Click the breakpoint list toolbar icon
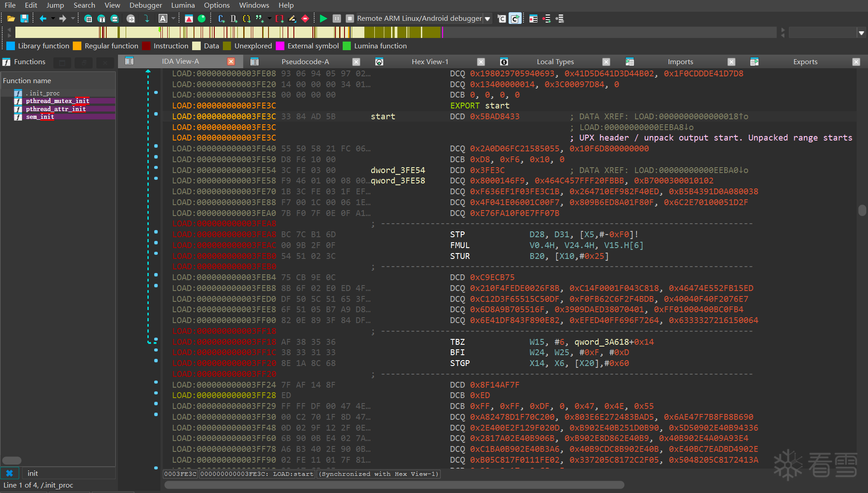 [x=533, y=19]
